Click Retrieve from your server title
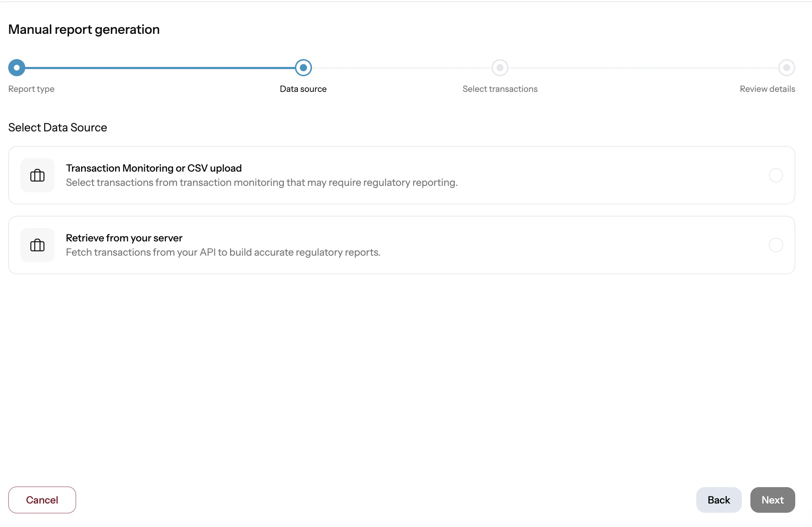The height and width of the screenshot is (527, 812). pyautogui.click(x=124, y=238)
